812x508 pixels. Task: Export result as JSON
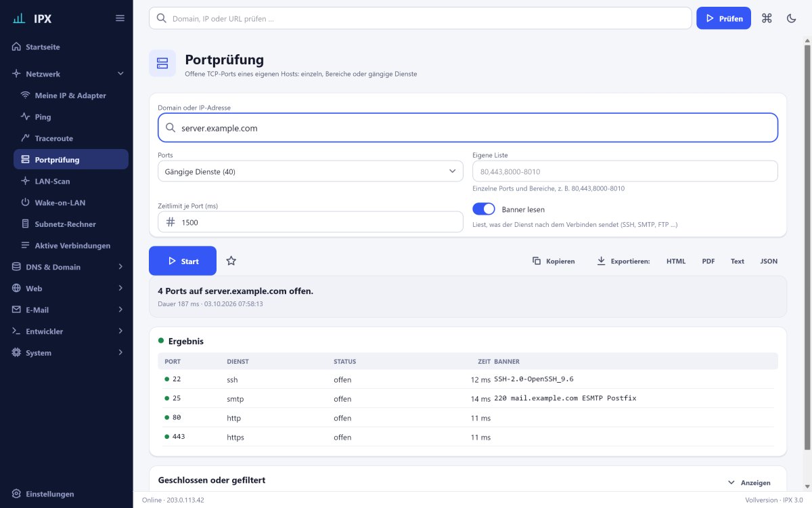769,261
